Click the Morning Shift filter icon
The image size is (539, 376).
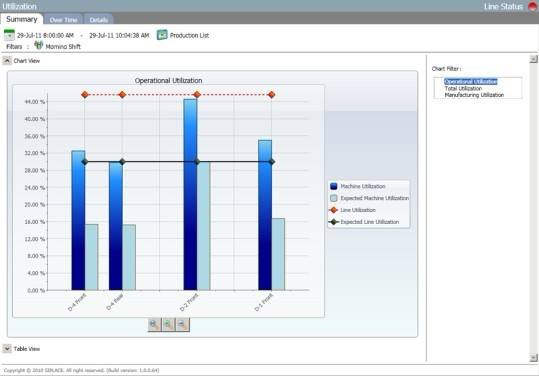pos(38,45)
